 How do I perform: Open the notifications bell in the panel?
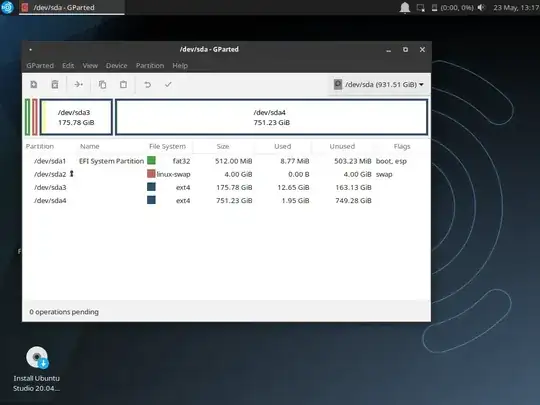coord(405,8)
